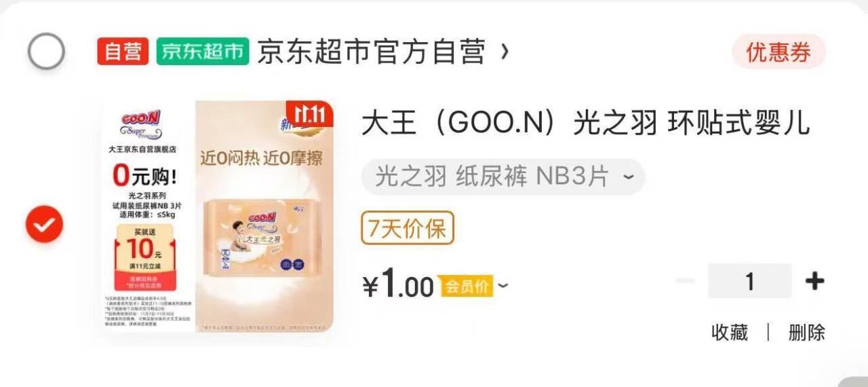Decrease quantity with the minus icon

686,280
